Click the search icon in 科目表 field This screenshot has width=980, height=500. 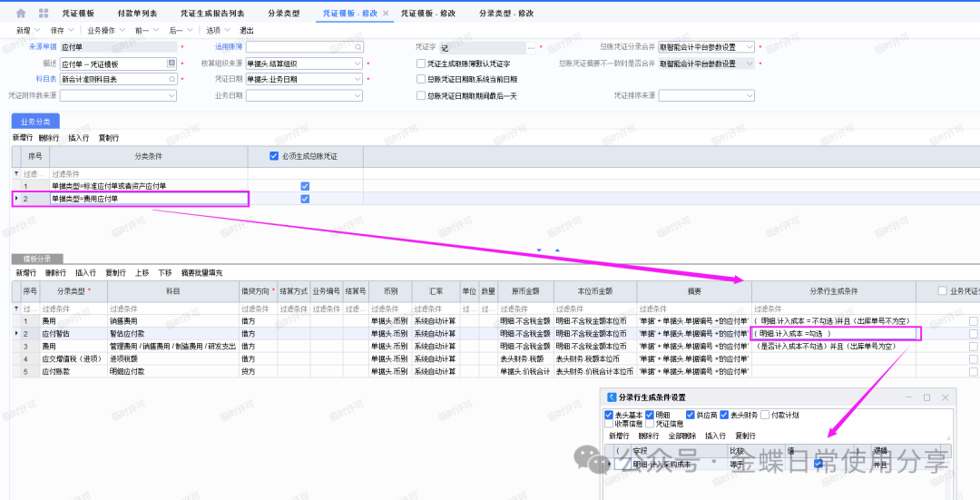tap(171, 79)
